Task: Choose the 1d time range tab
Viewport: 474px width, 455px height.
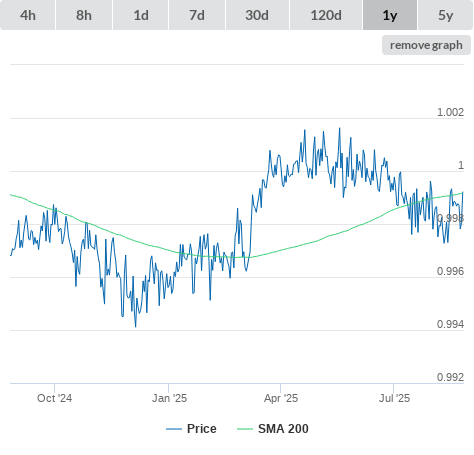Action: (141, 15)
